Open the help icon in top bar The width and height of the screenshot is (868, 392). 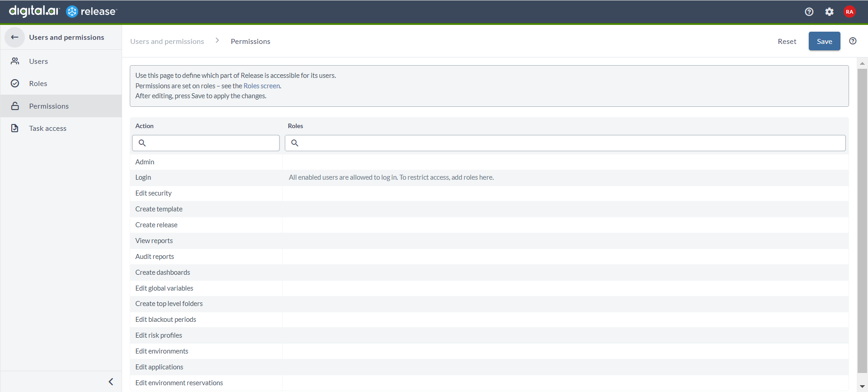tap(809, 12)
